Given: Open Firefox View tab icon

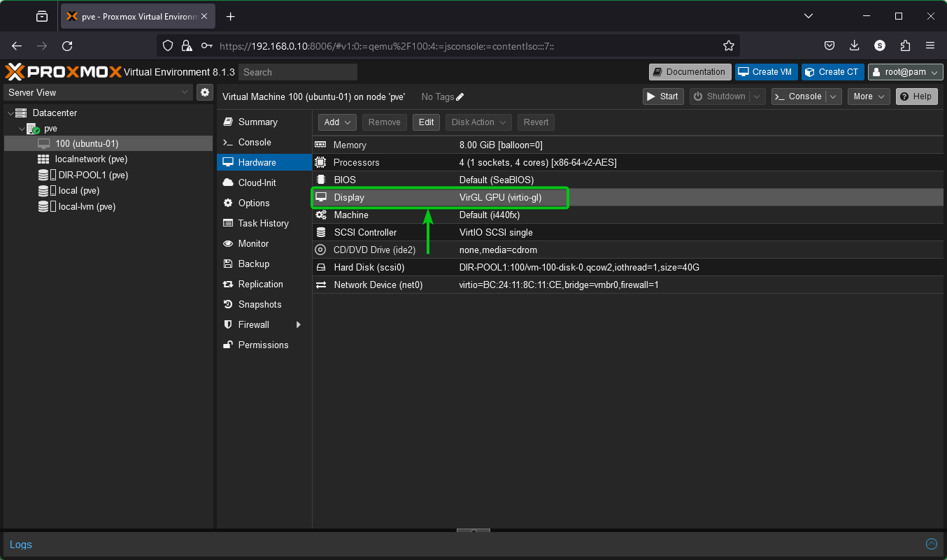Looking at the screenshot, I should point(42,16).
